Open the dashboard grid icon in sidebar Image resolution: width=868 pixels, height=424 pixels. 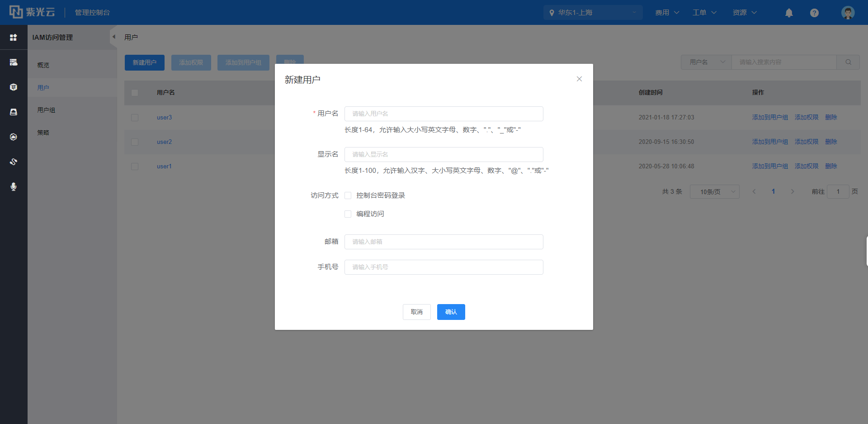tap(14, 38)
